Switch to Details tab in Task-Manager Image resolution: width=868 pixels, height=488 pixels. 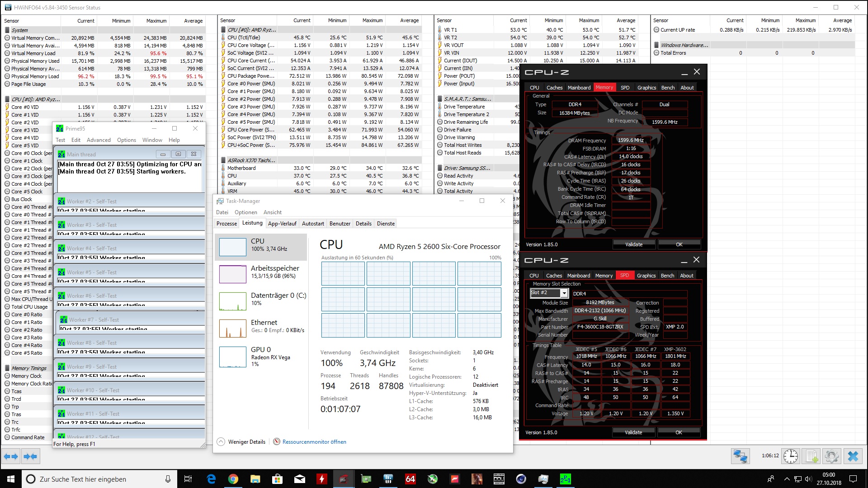[363, 224]
